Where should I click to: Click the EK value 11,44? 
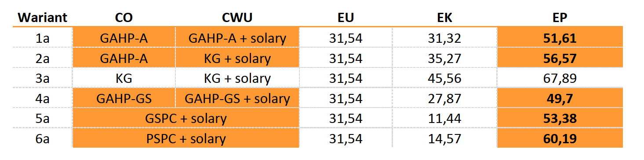(444, 119)
